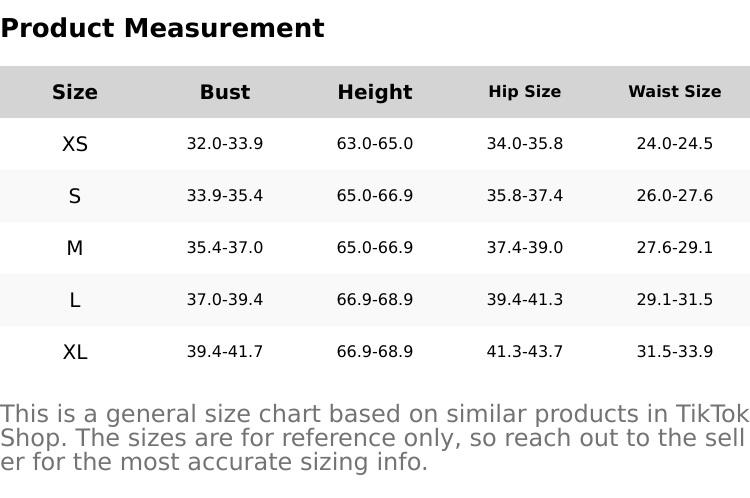The height and width of the screenshot is (498, 750).
Task: Select the Size column header
Action: point(75,92)
